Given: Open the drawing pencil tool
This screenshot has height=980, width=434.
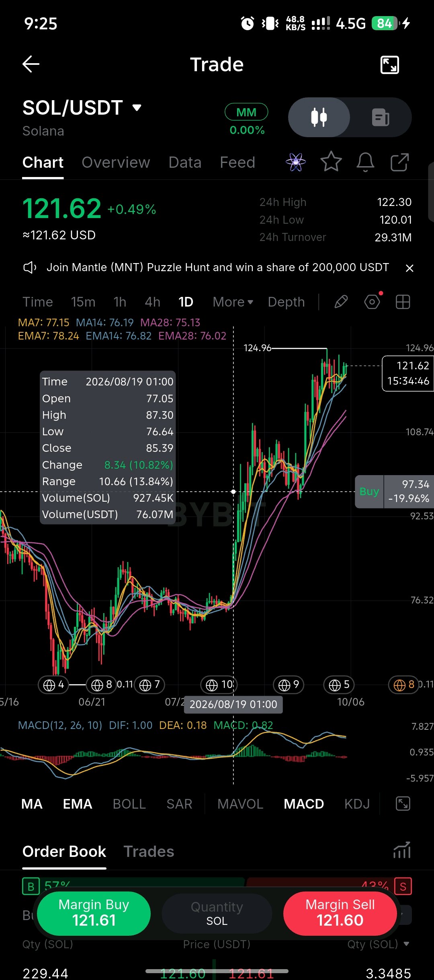Looking at the screenshot, I should 341,302.
